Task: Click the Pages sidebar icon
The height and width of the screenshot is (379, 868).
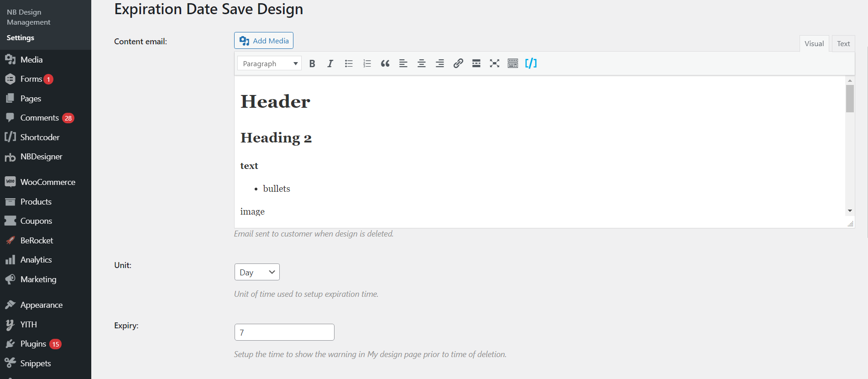Action: click(x=10, y=98)
